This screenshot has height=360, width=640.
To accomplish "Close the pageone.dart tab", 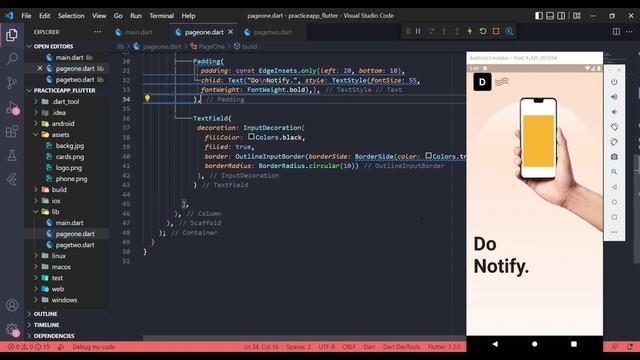I will [x=231, y=32].
